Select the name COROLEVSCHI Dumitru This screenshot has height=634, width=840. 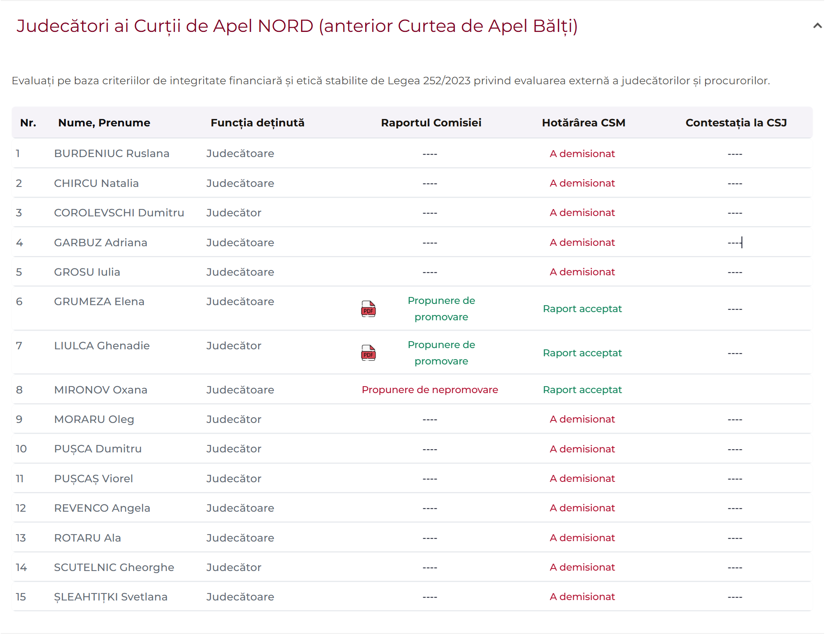pos(119,213)
